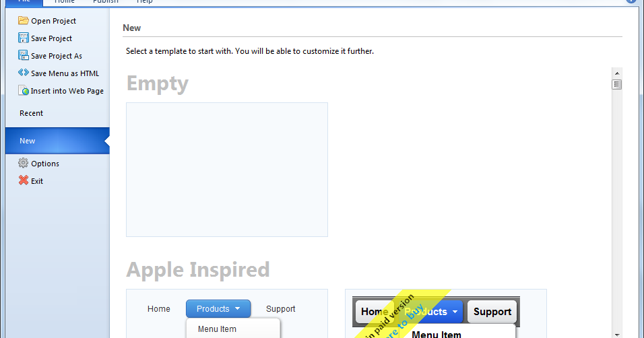Click the Options gear icon
This screenshot has height=338, width=644.
[24, 163]
